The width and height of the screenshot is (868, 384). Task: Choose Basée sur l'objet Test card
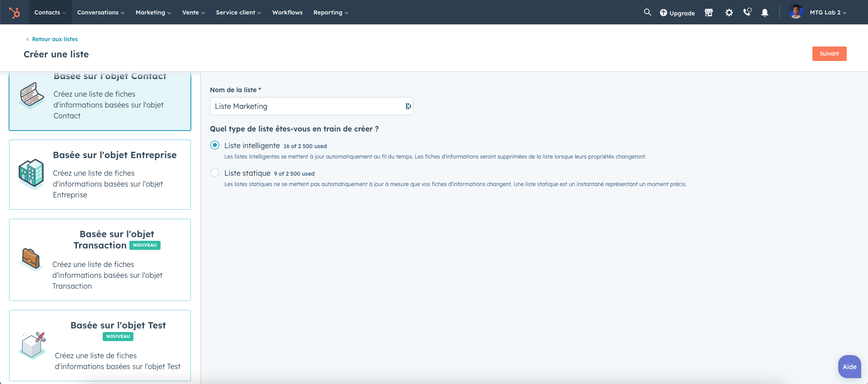pyautogui.click(x=100, y=346)
